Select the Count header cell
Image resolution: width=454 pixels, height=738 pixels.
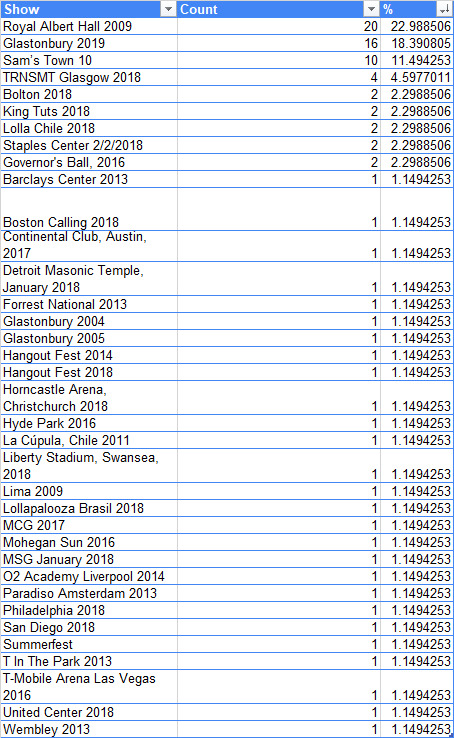pyautogui.click(x=279, y=9)
